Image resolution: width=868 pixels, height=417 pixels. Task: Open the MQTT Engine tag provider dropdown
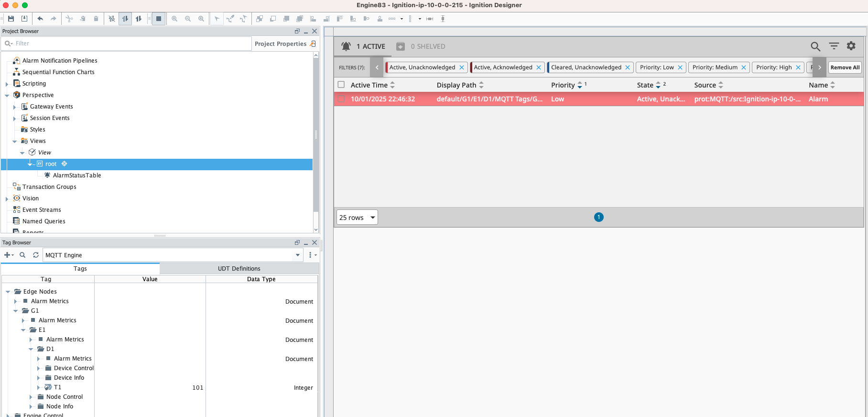point(298,255)
